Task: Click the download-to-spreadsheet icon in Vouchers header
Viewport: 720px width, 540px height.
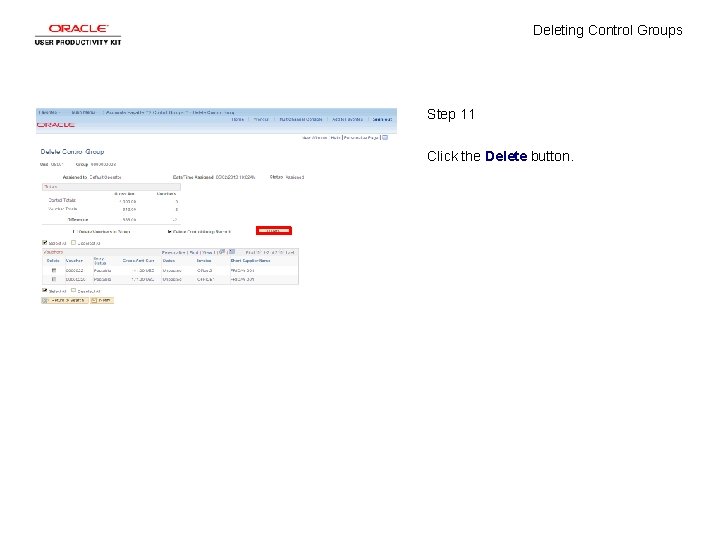Action: pos(232,252)
